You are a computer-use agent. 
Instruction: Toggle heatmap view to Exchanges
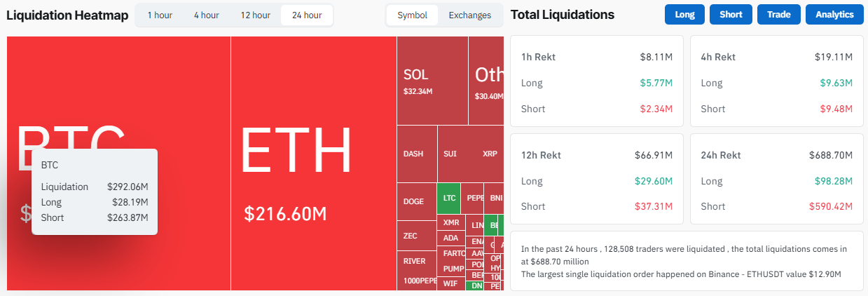(470, 15)
